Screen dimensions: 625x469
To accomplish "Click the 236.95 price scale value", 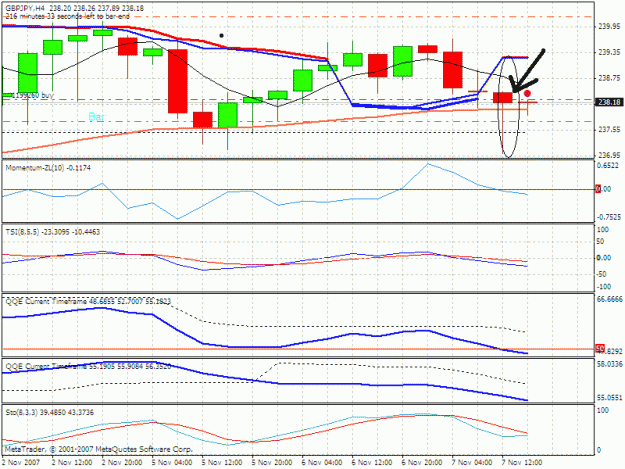I will [x=609, y=155].
